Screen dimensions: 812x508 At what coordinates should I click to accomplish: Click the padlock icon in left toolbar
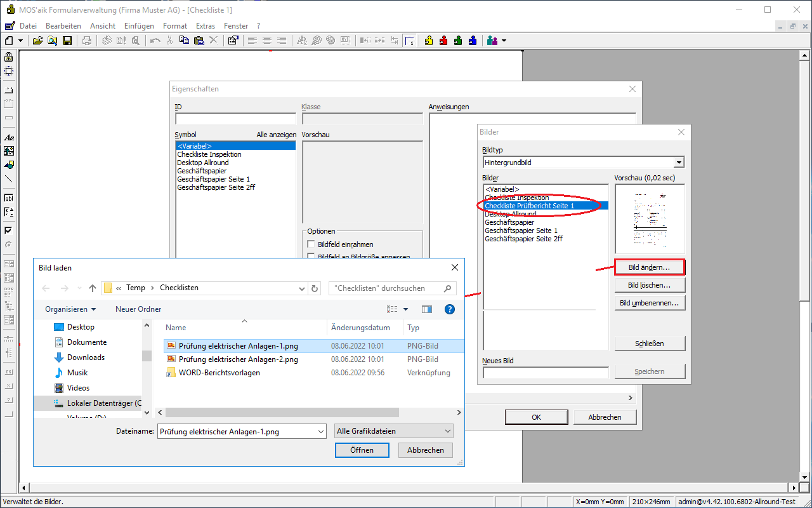[x=9, y=57]
